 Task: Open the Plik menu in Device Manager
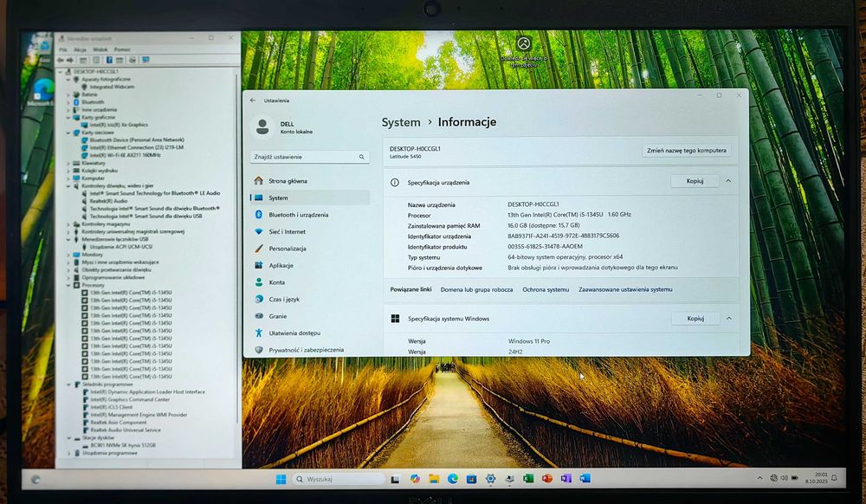[63, 49]
